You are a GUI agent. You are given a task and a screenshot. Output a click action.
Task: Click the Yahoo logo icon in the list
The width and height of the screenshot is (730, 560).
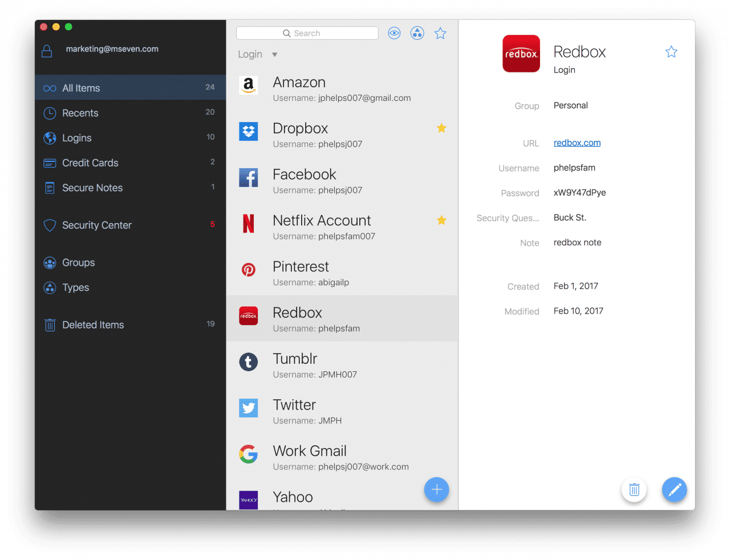click(x=248, y=500)
